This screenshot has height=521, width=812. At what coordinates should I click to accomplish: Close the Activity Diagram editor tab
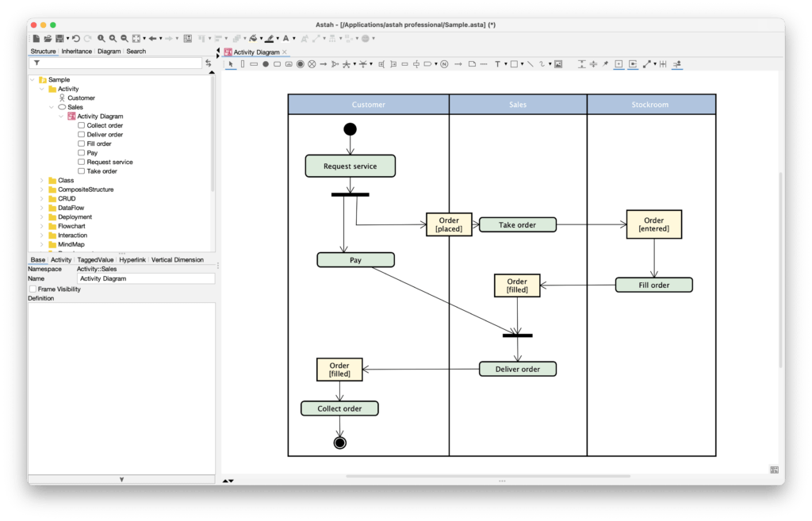(x=286, y=50)
